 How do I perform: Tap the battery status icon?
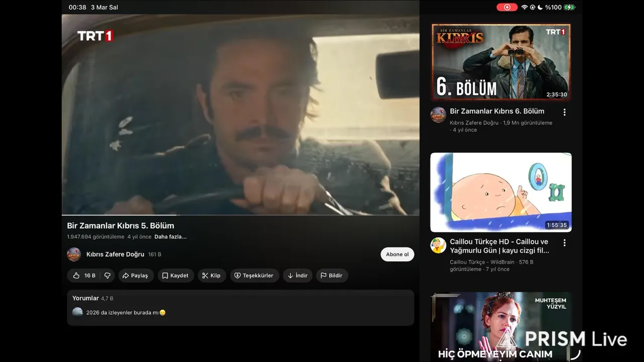point(570,7)
